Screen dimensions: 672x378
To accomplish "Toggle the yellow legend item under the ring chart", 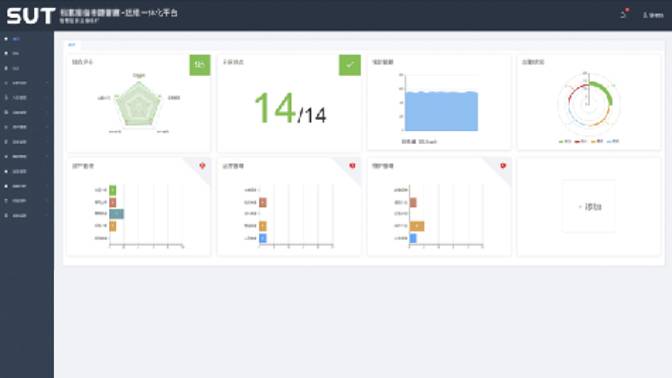I will click(597, 141).
